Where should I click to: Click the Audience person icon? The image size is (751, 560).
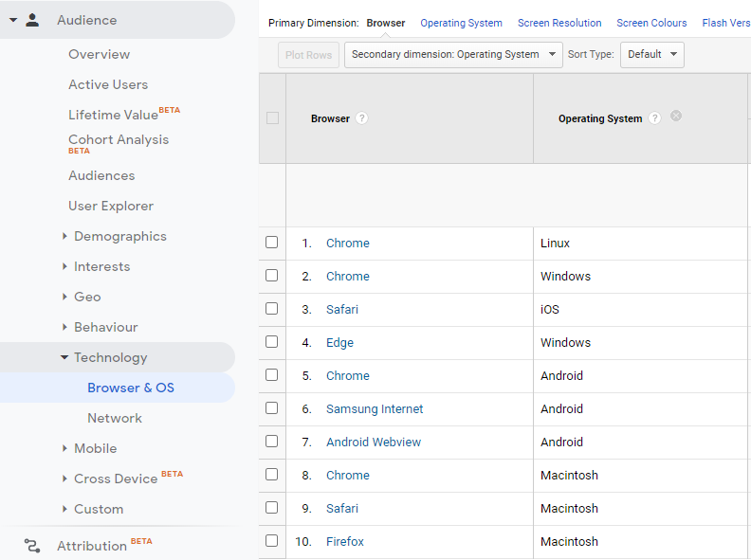tap(32, 20)
